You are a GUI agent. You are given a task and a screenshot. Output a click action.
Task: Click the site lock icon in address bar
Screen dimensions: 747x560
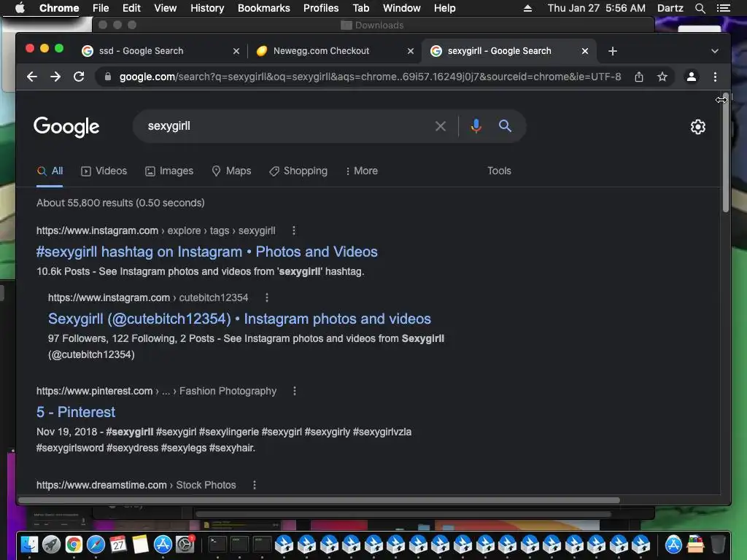(108, 77)
